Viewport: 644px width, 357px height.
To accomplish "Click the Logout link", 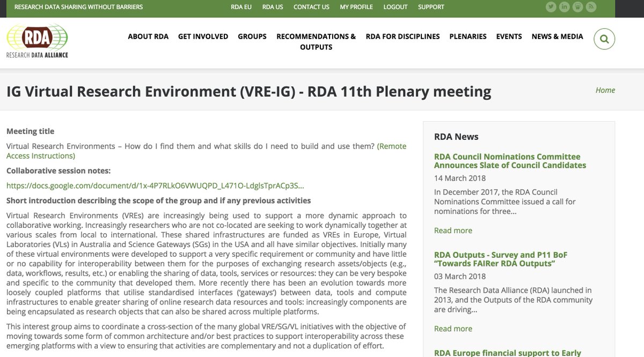I will (396, 7).
